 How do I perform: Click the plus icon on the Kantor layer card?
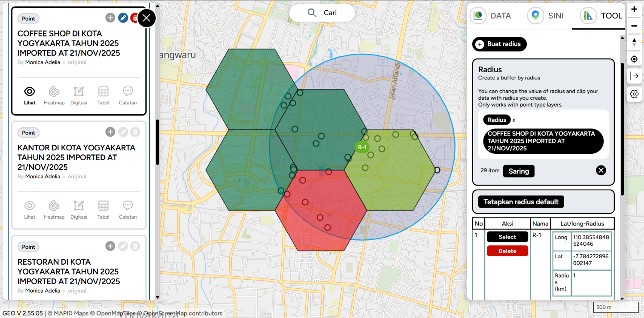tap(110, 132)
